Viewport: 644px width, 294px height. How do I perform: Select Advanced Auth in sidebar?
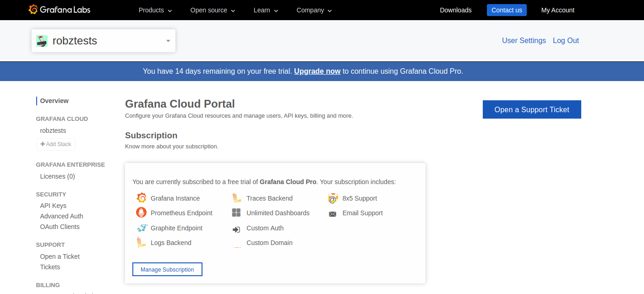click(61, 216)
